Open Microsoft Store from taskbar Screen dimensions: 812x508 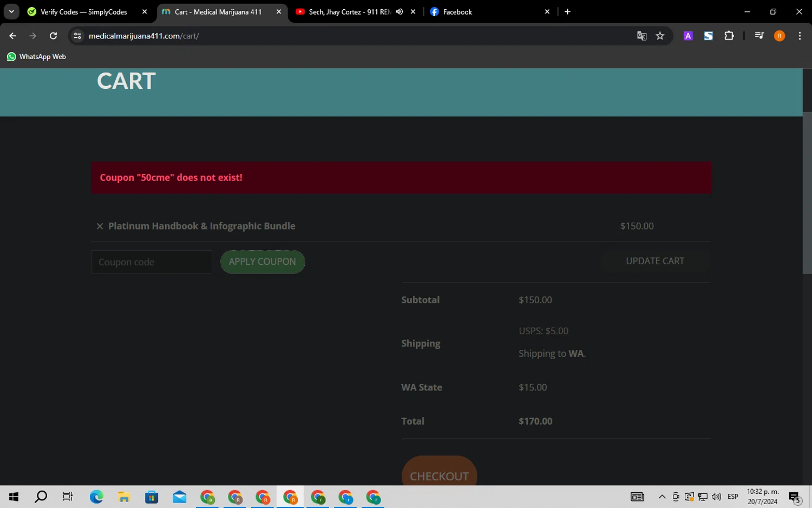coord(152,497)
